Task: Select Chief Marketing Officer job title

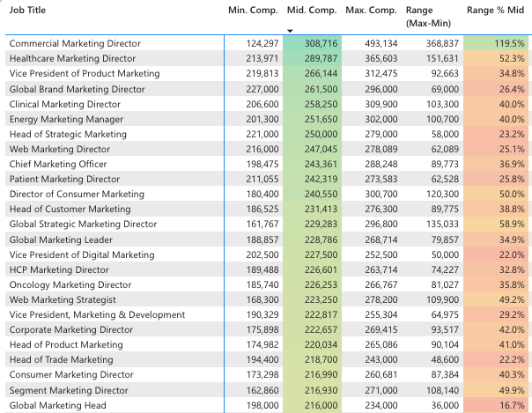Action: coord(58,164)
